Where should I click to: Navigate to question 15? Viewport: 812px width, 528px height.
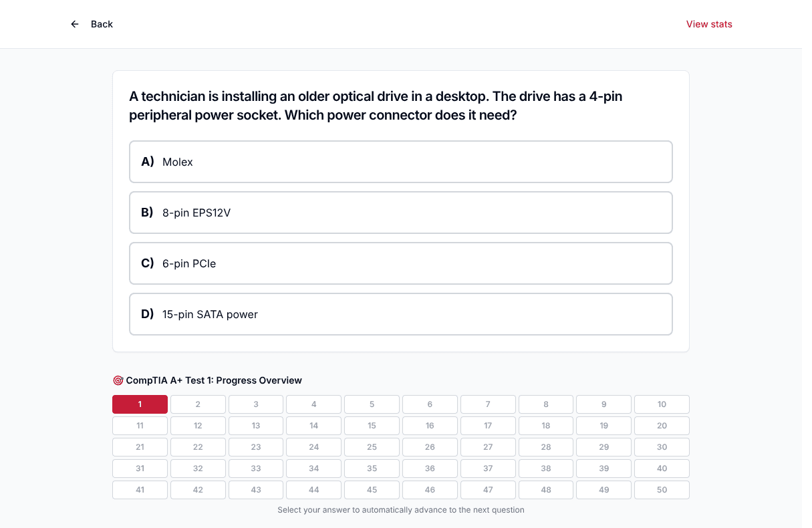[x=372, y=426]
